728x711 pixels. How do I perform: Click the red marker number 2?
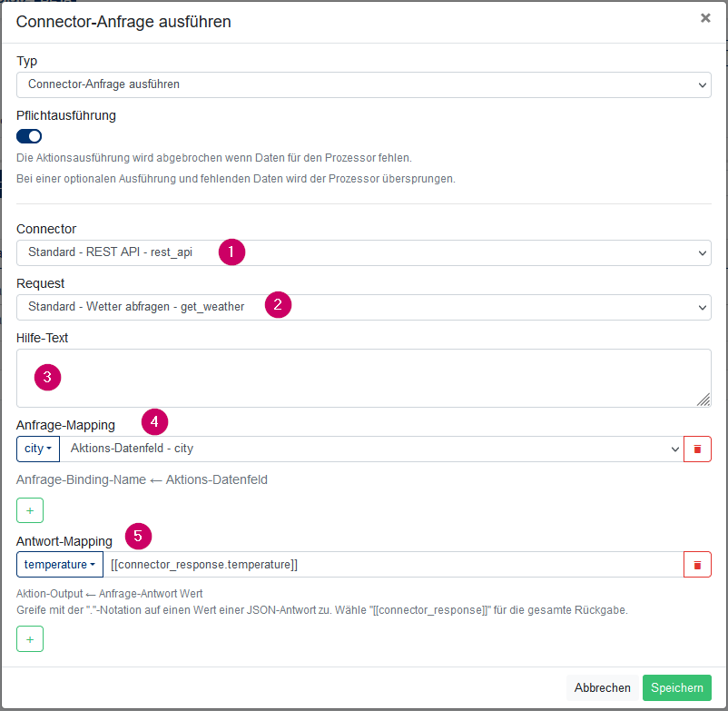click(278, 304)
